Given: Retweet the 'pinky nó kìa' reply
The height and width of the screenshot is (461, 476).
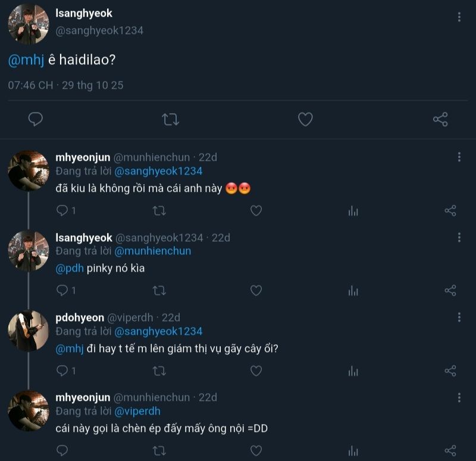Looking at the screenshot, I should pyautogui.click(x=159, y=291).
